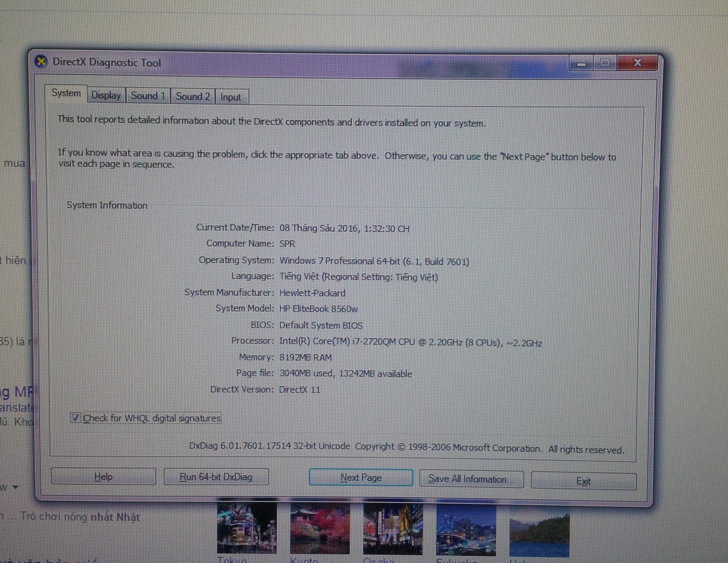
Task: Open the fifth landscape thumbnail after Fukuoka
Action: [x=539, y=532]
